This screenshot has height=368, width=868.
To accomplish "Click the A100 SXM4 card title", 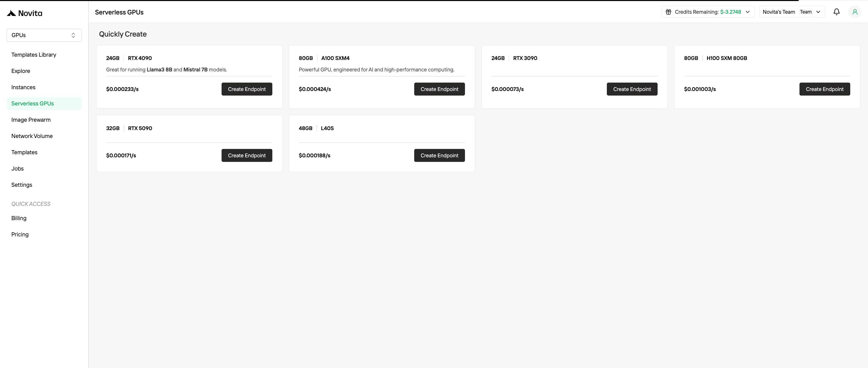I will tap(335, 58).
